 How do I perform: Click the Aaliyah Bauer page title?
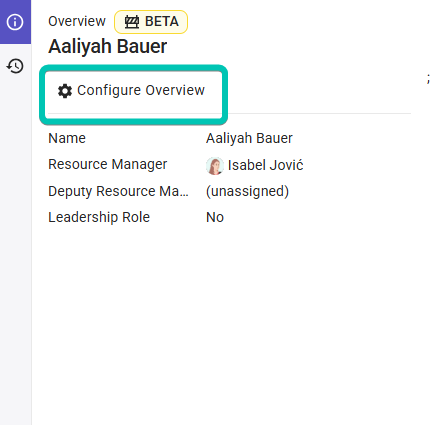108,46
